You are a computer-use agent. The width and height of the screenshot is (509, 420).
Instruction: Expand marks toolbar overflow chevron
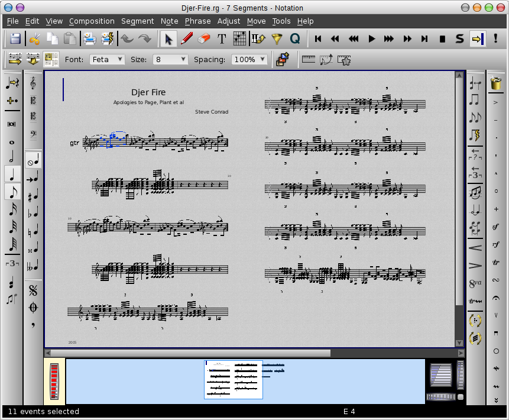coord(496,400)
